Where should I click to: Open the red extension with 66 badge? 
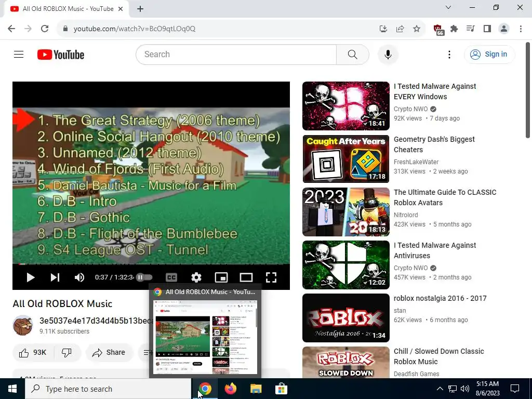(438, 30)
